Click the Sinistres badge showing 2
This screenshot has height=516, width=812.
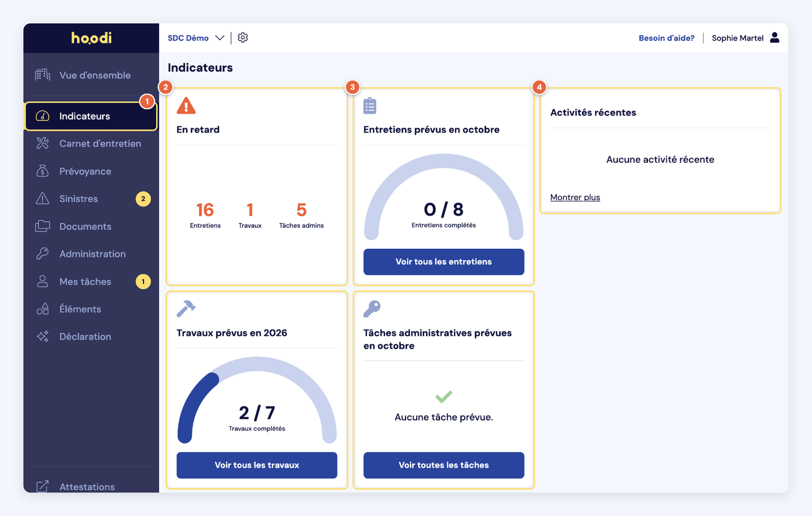tap(143, 199)
